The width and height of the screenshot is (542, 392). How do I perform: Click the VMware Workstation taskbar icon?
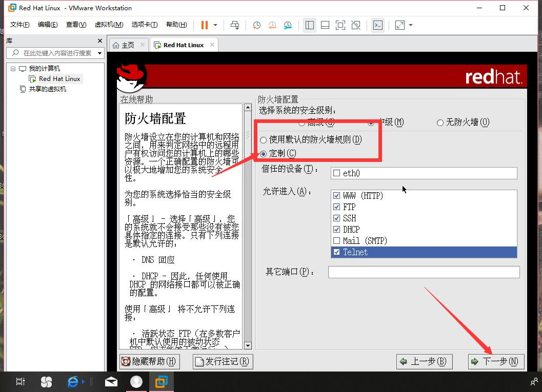161,382
